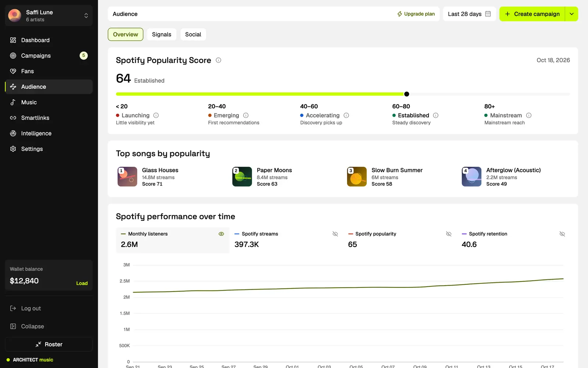
Task: Show Spotify popularity series on chart
Action: point(449,234)
